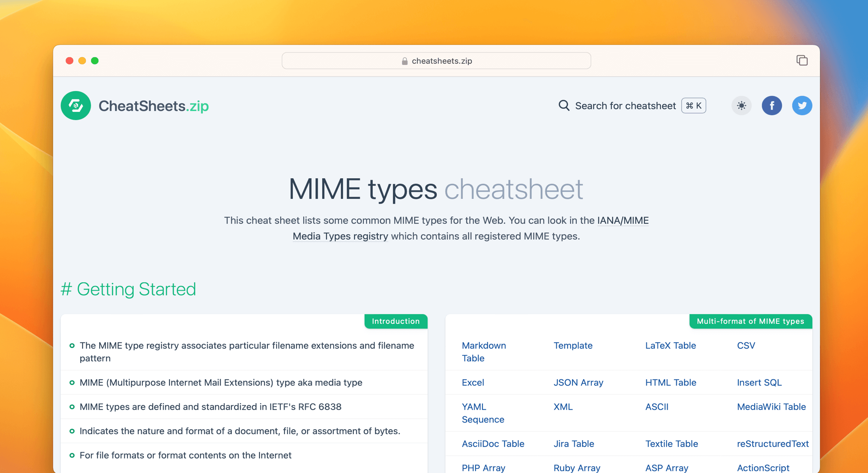Open the Twitter profile icon
The image size is (868, 473).
(802, 106)
